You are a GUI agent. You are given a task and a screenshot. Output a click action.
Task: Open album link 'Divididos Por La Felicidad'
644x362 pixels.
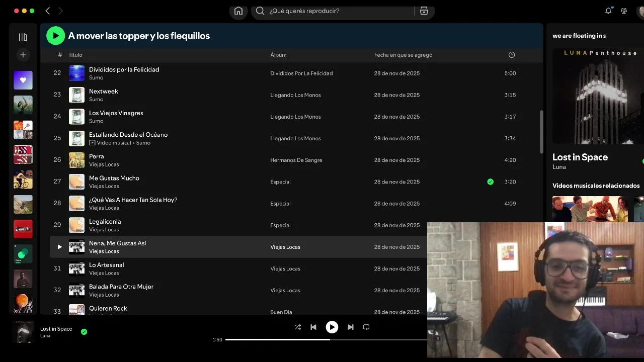301,73
